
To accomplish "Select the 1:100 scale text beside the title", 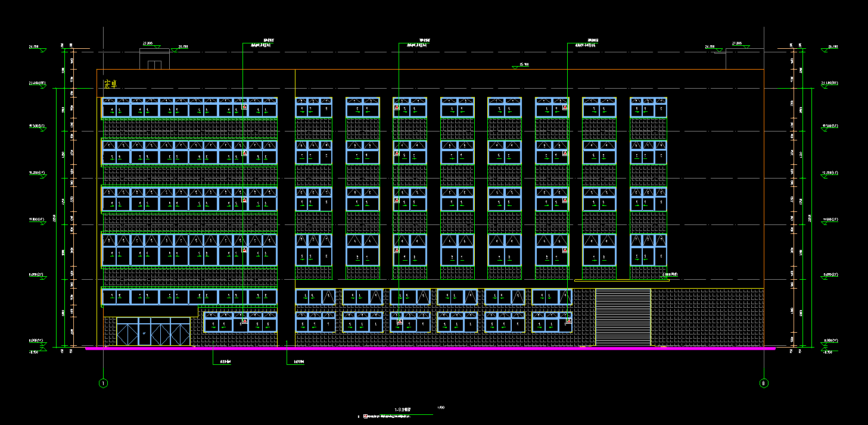I will coord(441,408).
